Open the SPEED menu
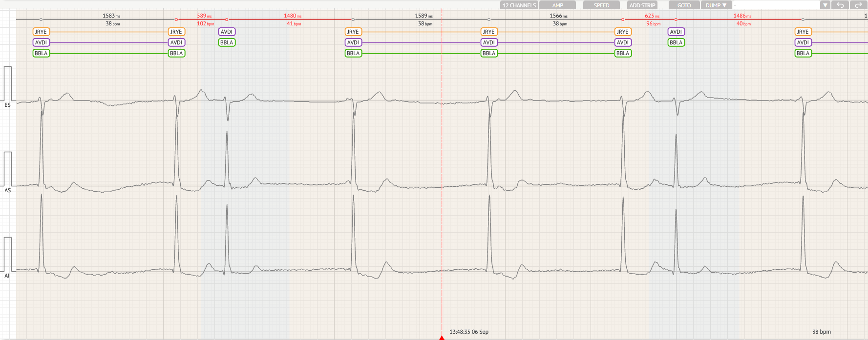 coord(601,5)
